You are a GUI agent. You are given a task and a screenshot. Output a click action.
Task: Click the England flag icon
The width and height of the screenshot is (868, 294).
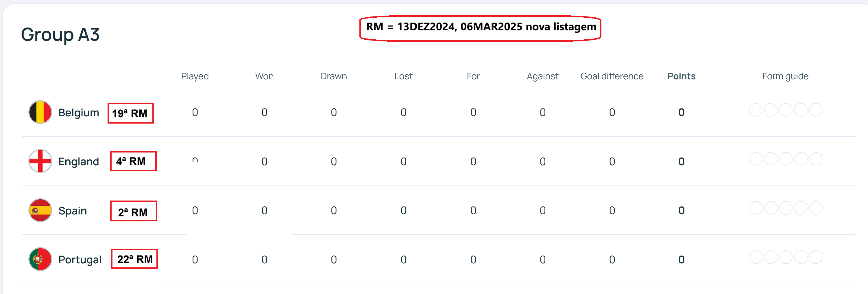[40, 161]
